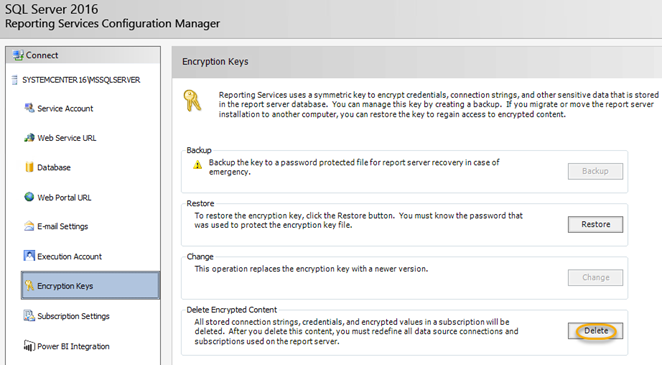This screenshot has height=365, width=662.
Task: Click the Restore group label
Action: click(200, 203)
